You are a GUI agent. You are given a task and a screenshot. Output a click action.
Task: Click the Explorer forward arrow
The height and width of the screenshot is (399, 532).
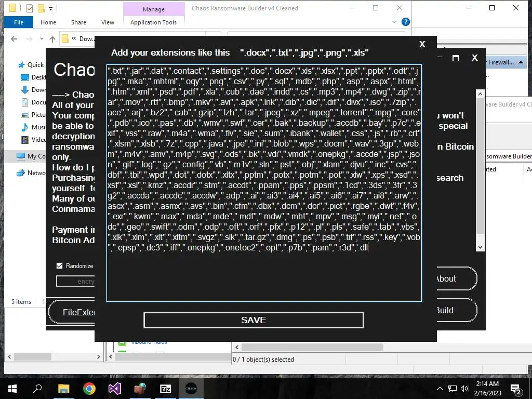[30, 39]
